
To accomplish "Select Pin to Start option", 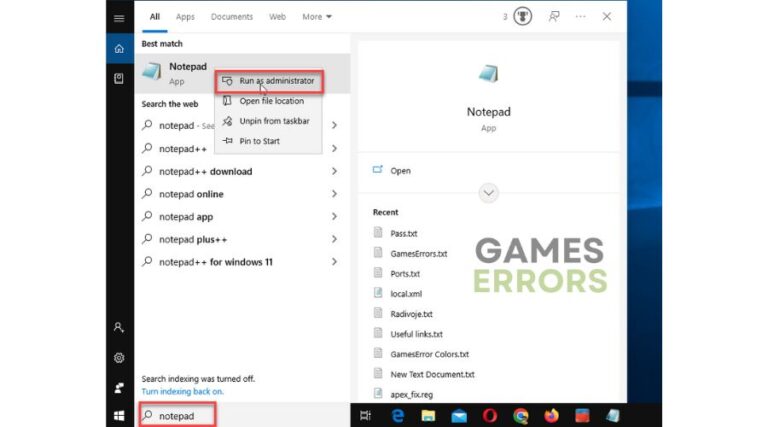I will pos(259,141).
